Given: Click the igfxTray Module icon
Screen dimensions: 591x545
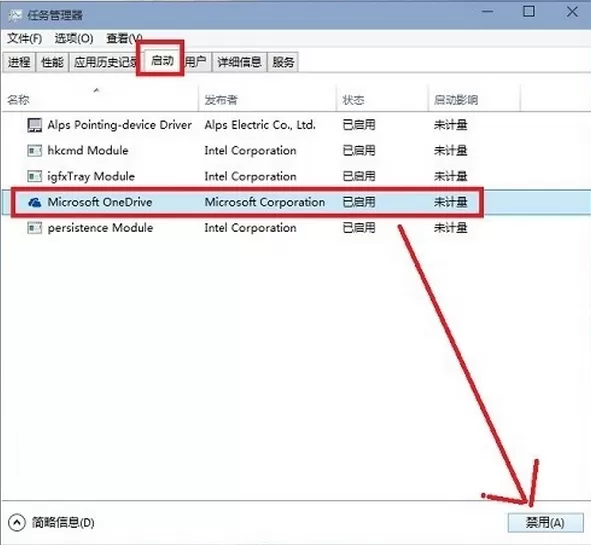Looking at the screenshot, I should (35, 176).
